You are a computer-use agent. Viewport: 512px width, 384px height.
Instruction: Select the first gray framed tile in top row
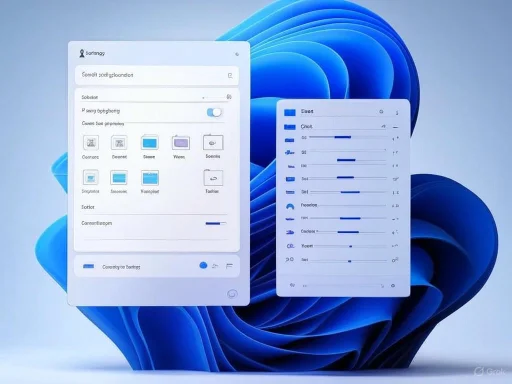pyautogui.click(x=91, y=143)
